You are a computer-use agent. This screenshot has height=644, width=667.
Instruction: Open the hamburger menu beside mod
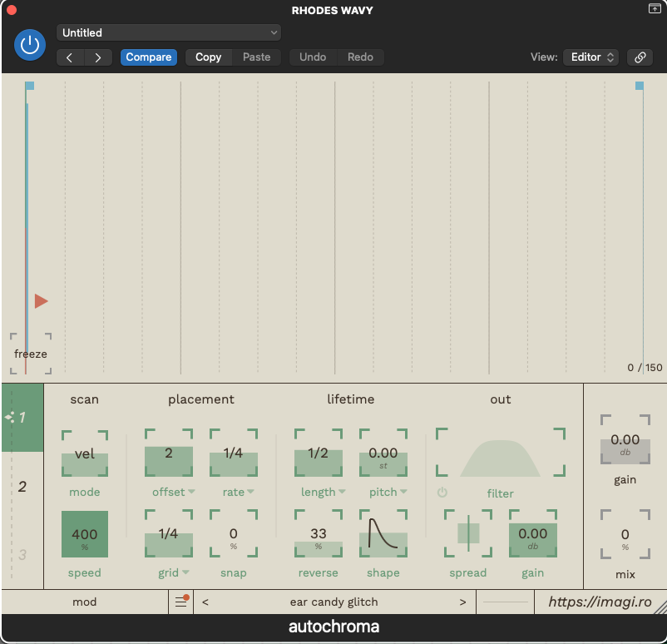(x=180, y=602)
